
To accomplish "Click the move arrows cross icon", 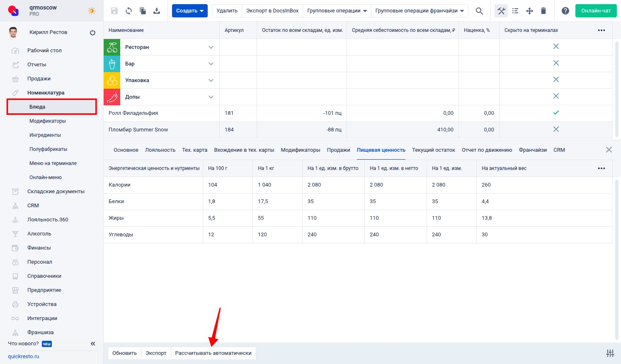I will click(529, 11).
